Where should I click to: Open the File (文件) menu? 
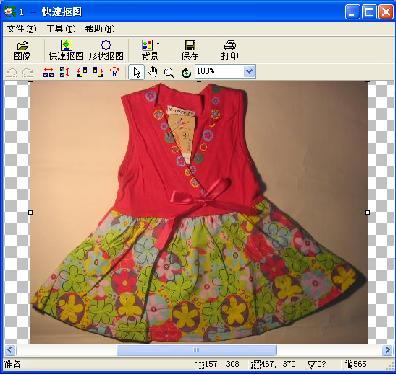21,29
